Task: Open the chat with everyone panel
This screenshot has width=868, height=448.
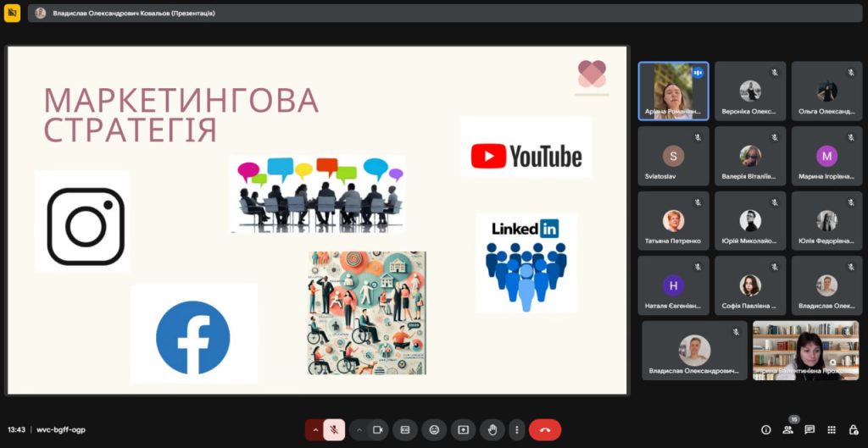Action: 810,429
